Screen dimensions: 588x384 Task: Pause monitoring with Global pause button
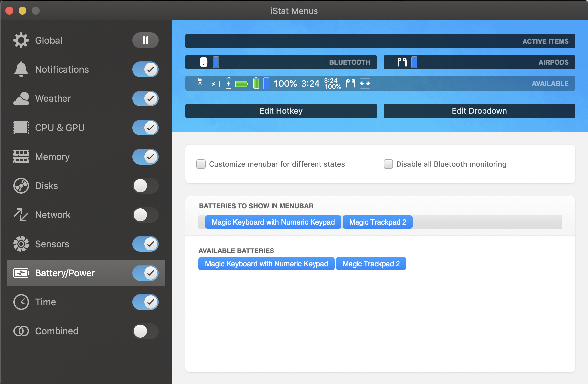pos(146,40)
